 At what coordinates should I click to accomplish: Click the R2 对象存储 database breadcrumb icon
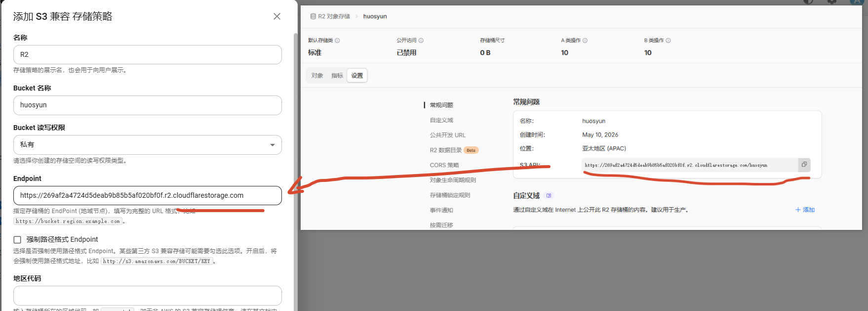pos(313,16)
